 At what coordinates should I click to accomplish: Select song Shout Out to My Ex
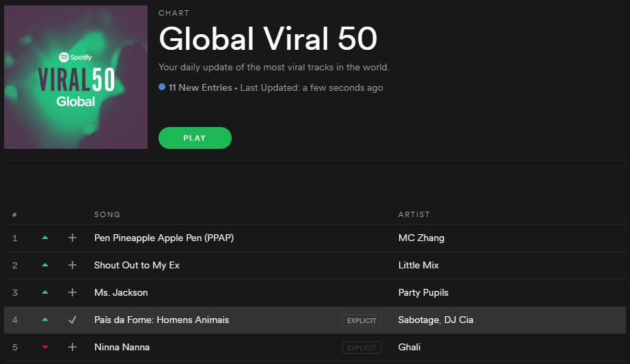137,265
